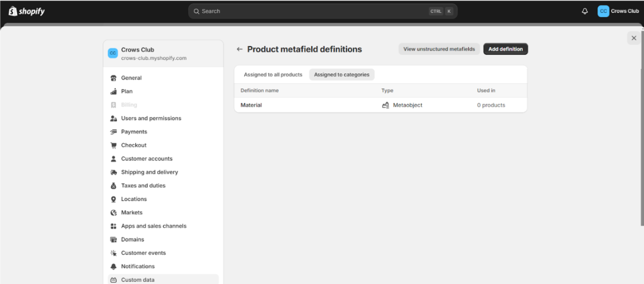Click the Type column header

[x=387, y=91]
